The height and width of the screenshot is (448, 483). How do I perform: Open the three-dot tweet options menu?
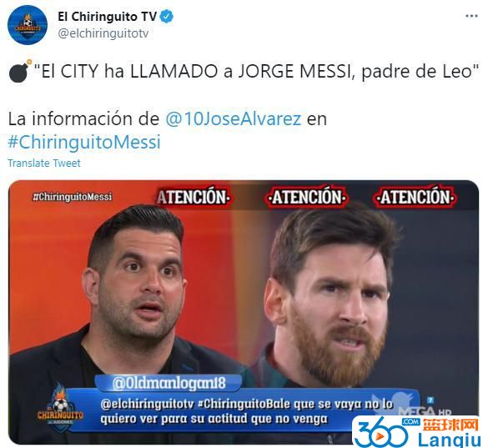[471, 16]
